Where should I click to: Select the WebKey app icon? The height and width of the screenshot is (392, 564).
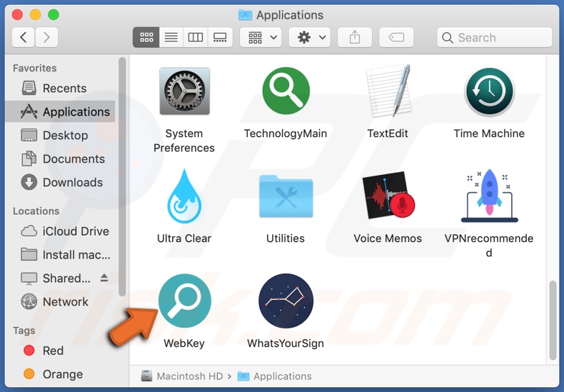click(185, 301)
